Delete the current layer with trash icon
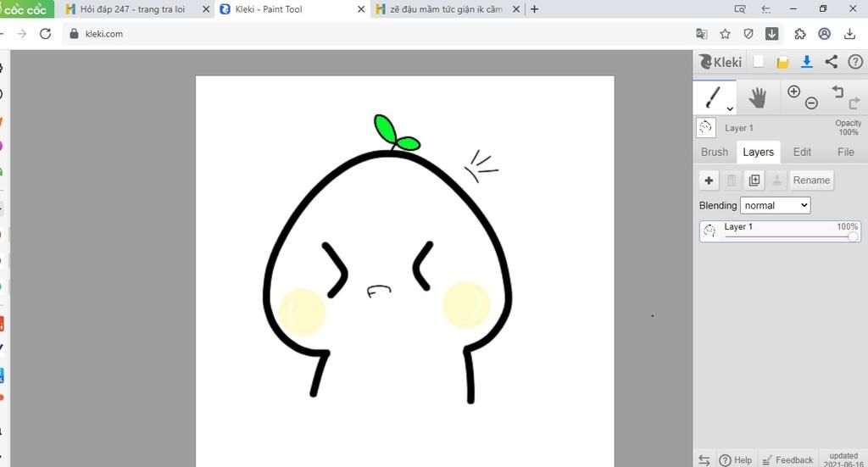 click(732, 181)
